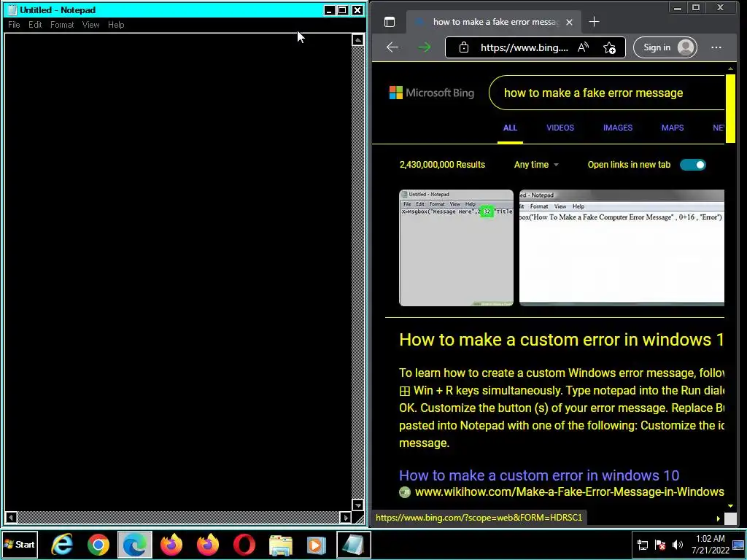Screen dimensions: 747x560
Task: Click inside the Notepad text area
Action: click(178, 271)
